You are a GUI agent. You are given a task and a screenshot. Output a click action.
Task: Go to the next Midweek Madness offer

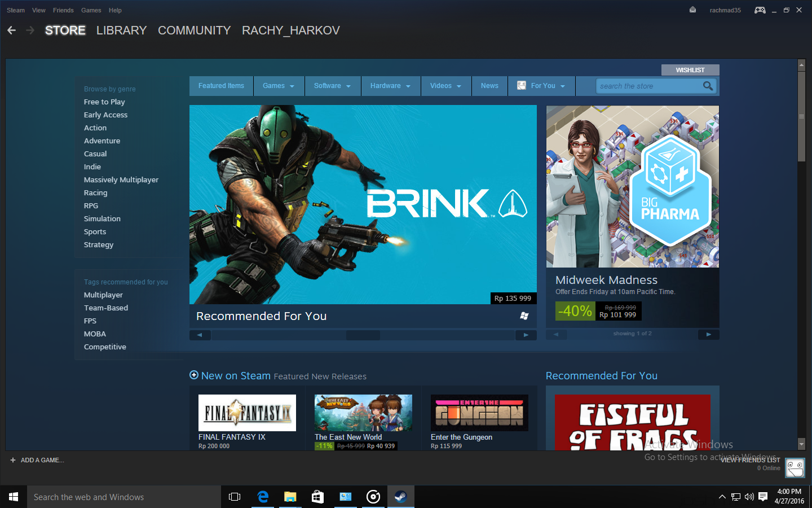tap(709, 334)
